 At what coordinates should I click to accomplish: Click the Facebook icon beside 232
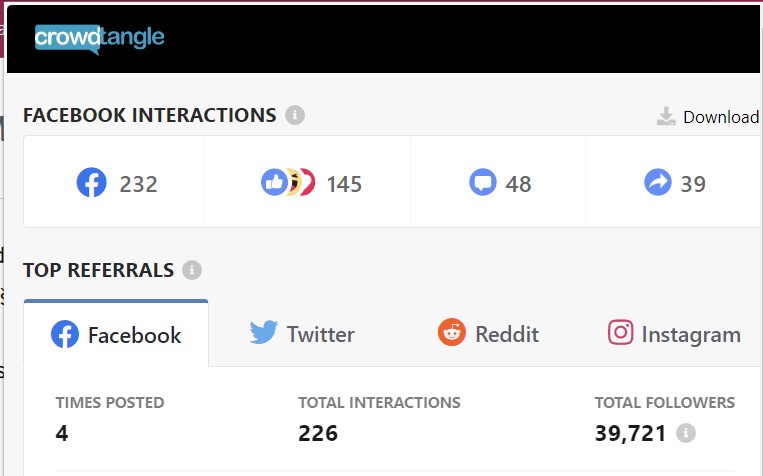pos(91,183)
